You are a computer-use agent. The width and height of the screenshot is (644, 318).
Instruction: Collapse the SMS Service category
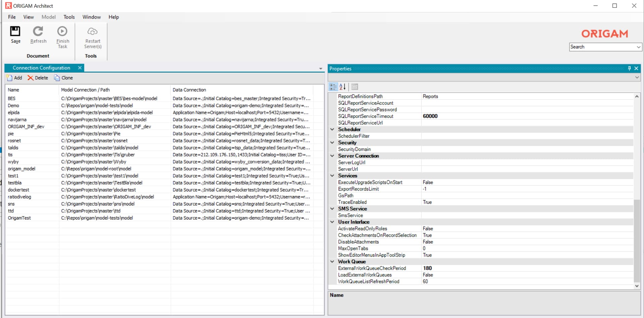[x=332, y=208]
